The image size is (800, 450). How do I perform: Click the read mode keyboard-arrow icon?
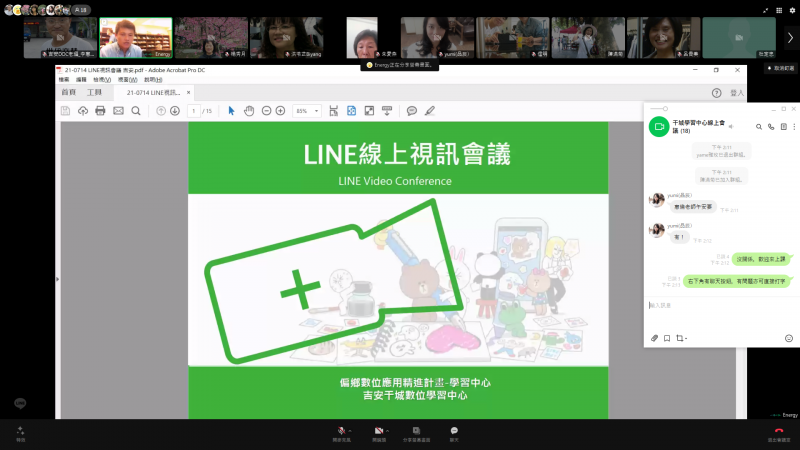387,111
